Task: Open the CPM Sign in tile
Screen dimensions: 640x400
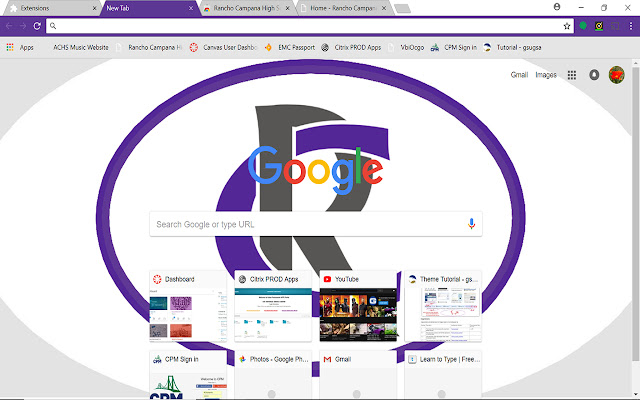Action: click(188, 375)
